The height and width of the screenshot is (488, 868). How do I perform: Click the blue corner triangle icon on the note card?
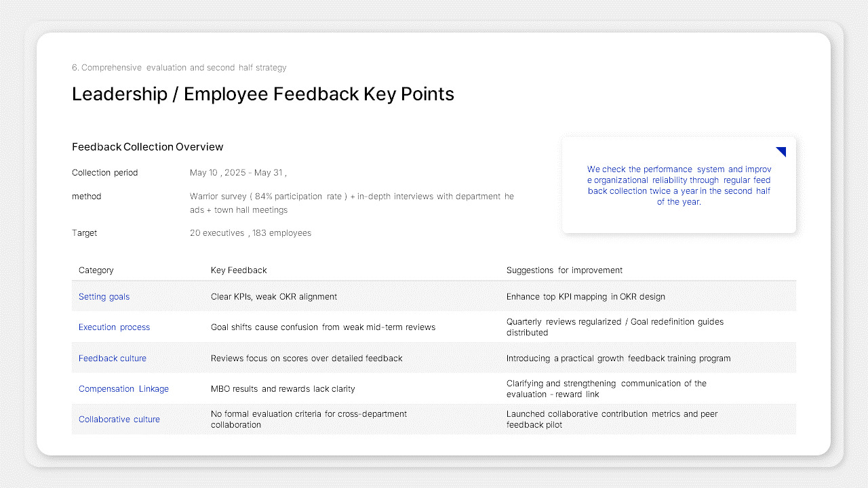[780, 151]
